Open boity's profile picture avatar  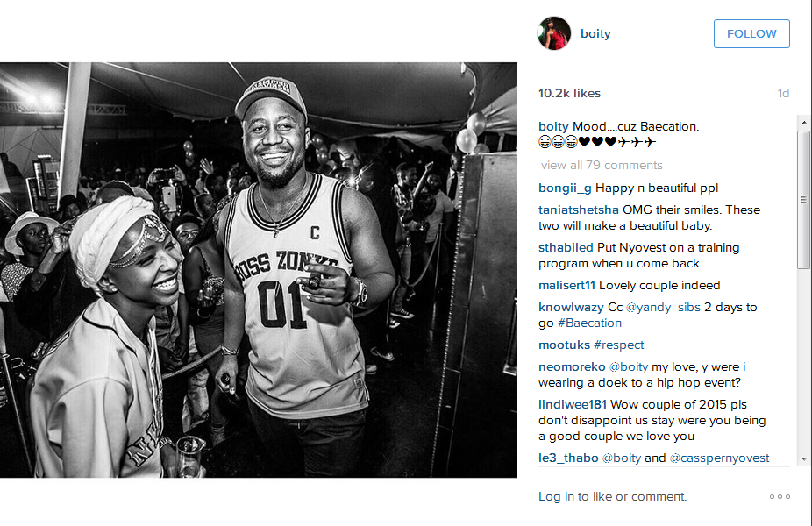554,33
